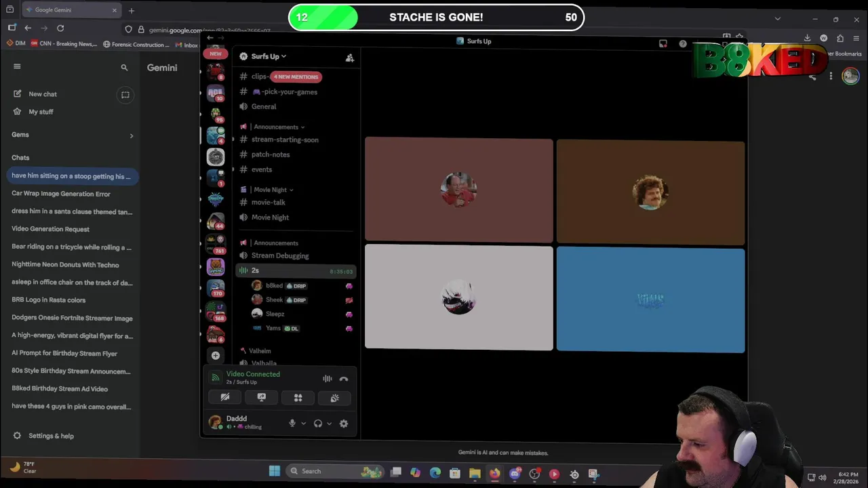Open CNN Breaking News bookmark
The width and height of the screenshot is (868, 488).
pyautogui.click(x=64, y=44)
